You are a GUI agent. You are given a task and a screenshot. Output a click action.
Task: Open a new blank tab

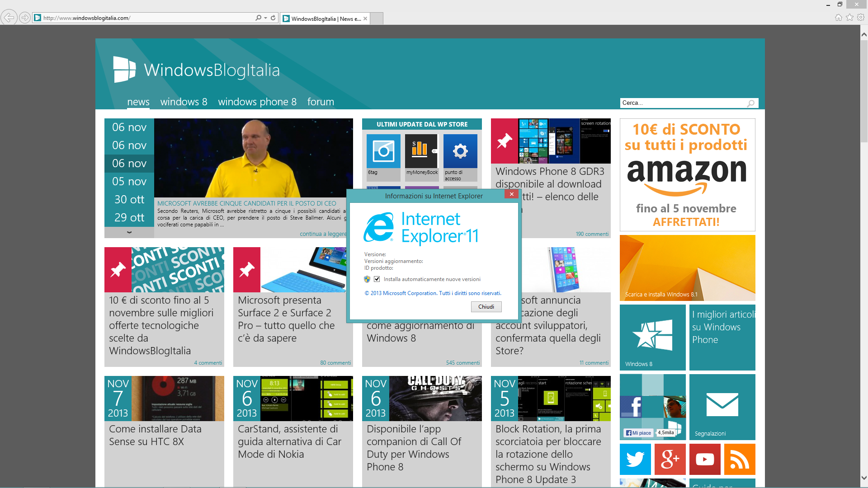click(377, 19)
